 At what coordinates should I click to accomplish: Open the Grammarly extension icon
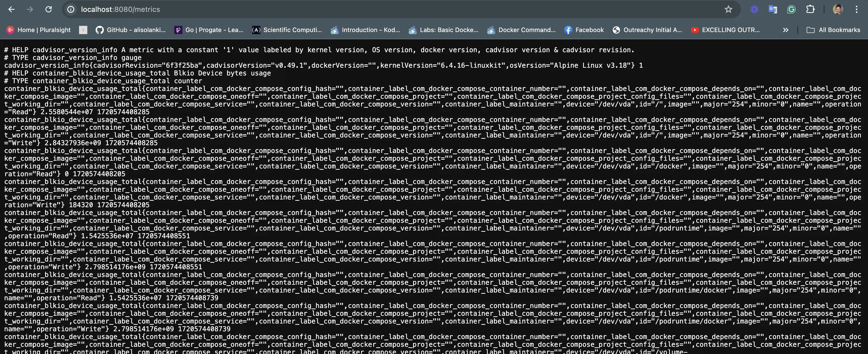point(791,10)
